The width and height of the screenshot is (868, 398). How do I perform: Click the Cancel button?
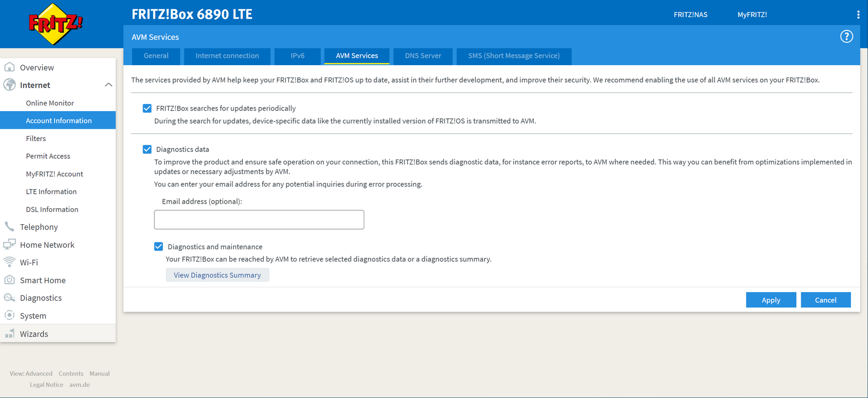click(x=826, y=300)
